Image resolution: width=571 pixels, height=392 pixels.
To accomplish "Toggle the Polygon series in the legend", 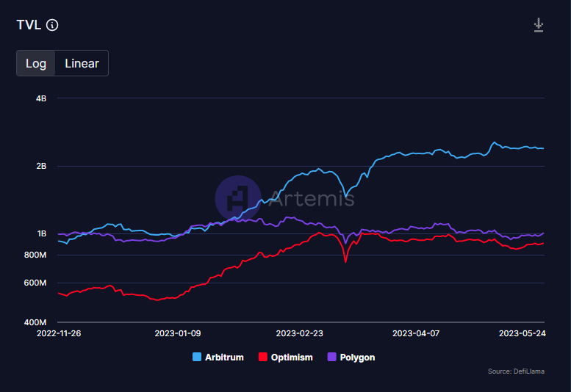I will 351,357.
